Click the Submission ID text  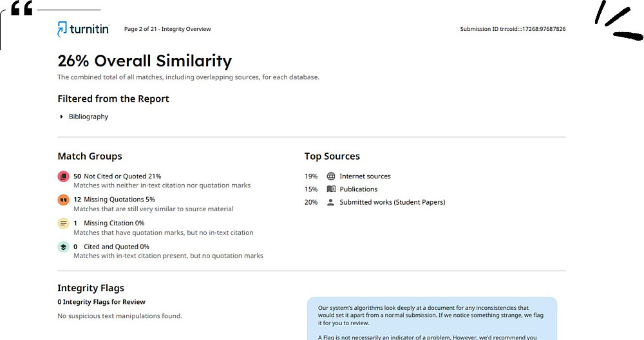coord(513,29)
